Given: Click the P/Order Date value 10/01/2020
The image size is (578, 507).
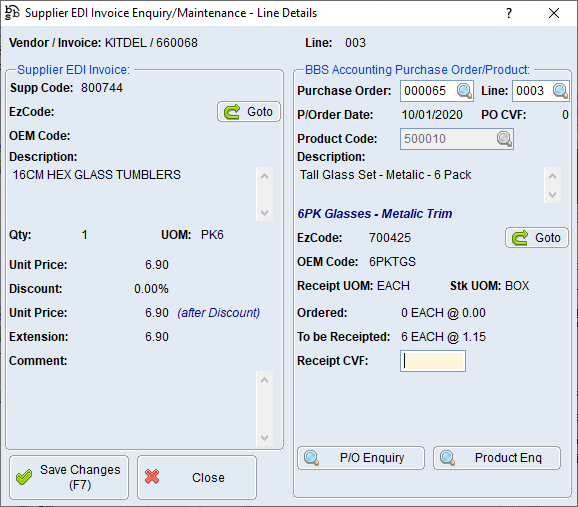Looking at the screenshot, I should (432, 115).
